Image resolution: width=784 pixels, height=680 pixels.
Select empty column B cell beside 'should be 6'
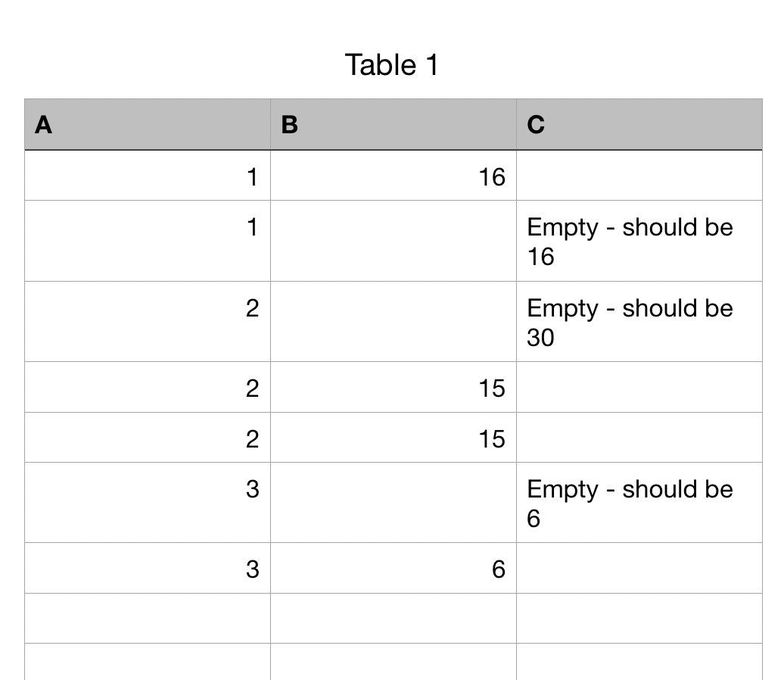(394, 503)
